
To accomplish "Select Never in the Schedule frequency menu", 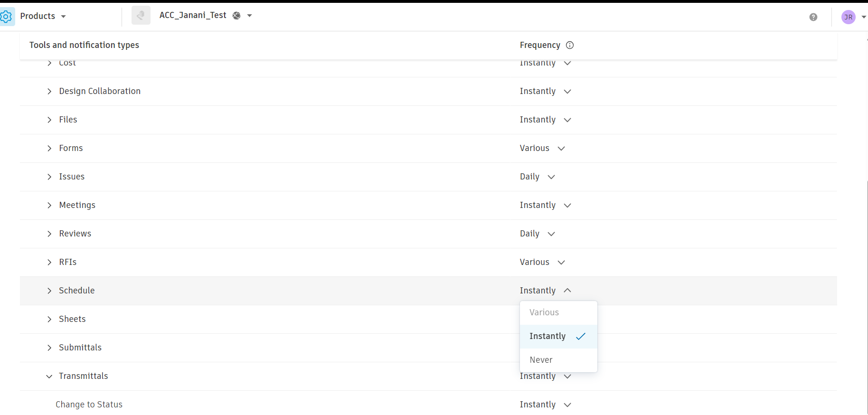I will coord(558,360).
